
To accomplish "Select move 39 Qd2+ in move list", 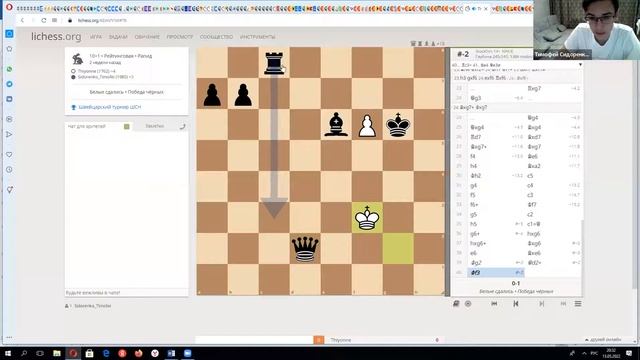I will tap(553, 263).
